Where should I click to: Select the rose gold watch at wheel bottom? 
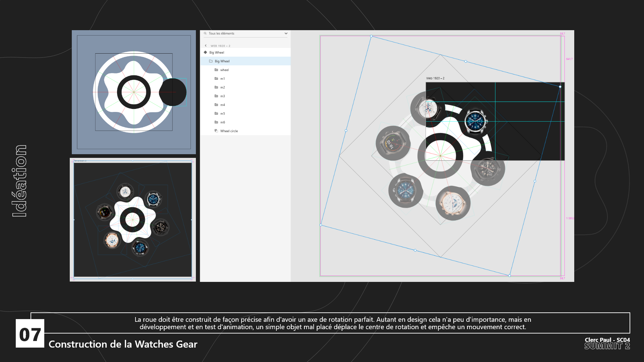tap(452, 202)
